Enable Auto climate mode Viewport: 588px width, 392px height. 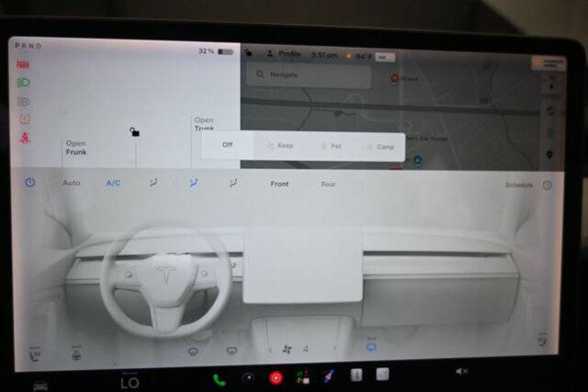[x=72, y=183]
